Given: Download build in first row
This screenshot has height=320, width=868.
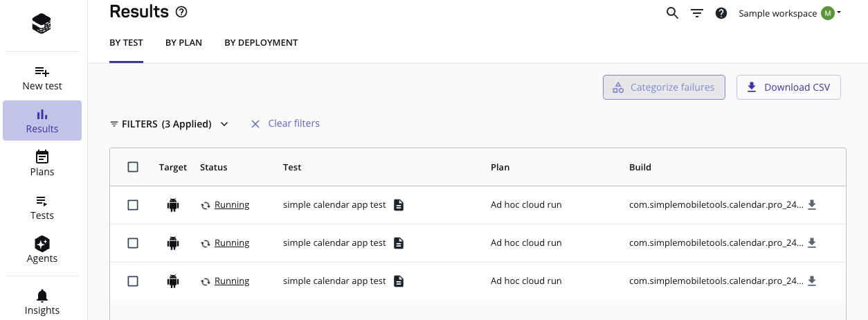Looking at the screenshot, I should coord(812,205).
